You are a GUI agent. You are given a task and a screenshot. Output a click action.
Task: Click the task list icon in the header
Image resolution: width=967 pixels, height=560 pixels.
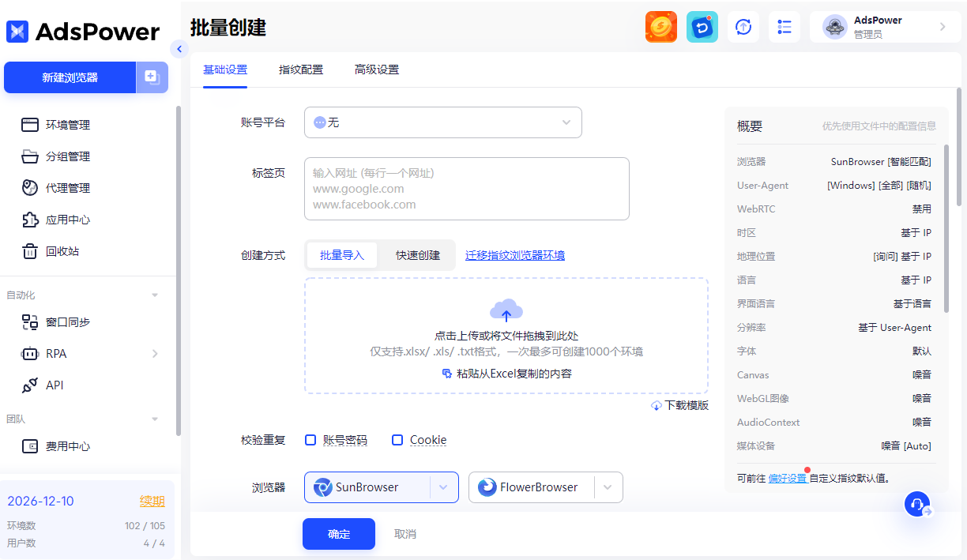(785, 27)
